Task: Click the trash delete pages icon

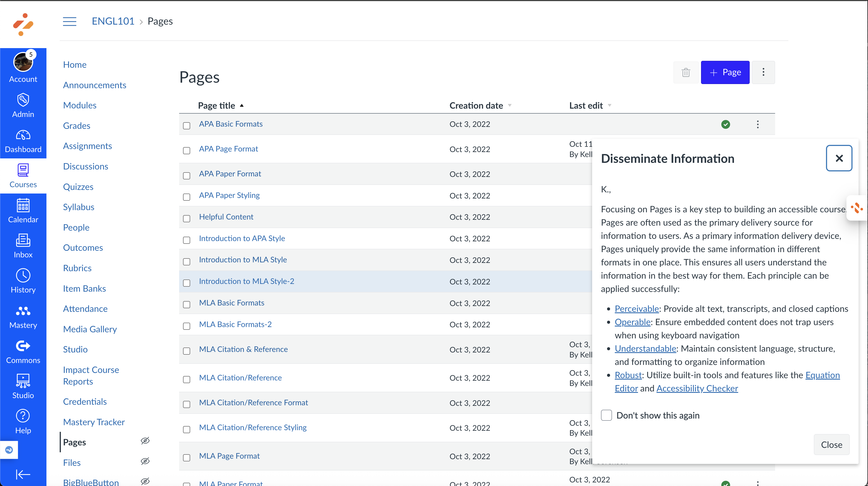Action: coord(686,72)
